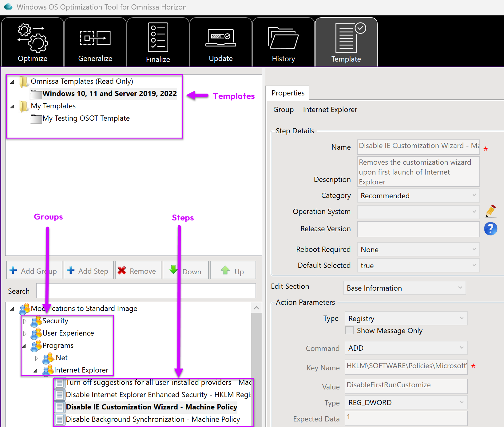
Task: Click the blue help question icon
Action: tap(490, 229)
